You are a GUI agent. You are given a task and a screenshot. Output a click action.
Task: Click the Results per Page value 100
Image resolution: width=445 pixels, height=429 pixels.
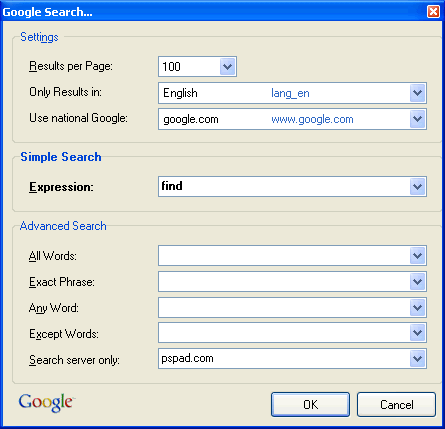click(171, 67)
